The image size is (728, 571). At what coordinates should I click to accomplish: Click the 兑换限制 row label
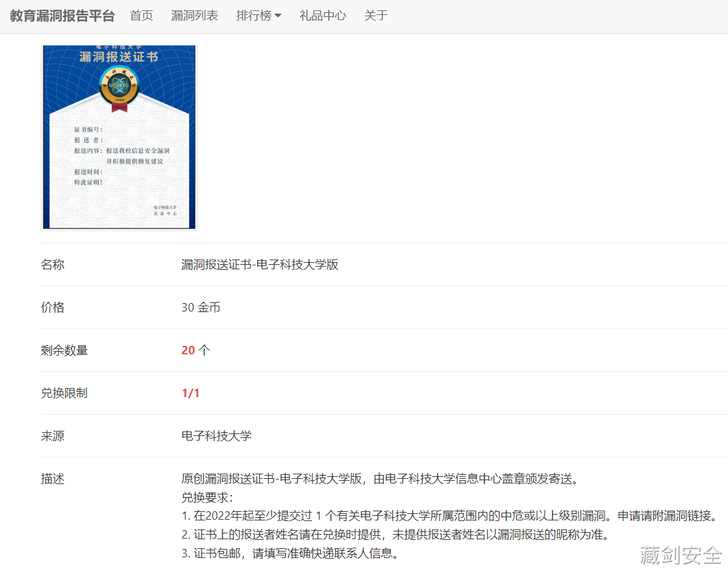tap(64, 393)
